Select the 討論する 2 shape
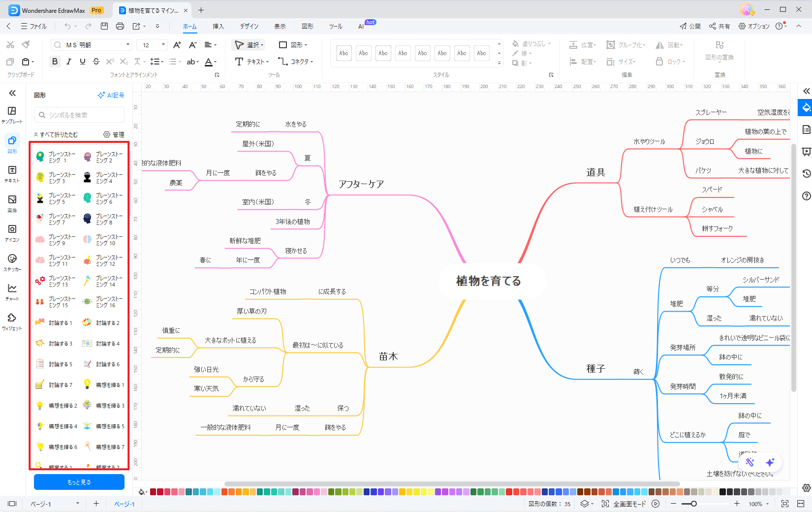Image resolution: width=812 pixels, height=512 pixels. [102, 323]
